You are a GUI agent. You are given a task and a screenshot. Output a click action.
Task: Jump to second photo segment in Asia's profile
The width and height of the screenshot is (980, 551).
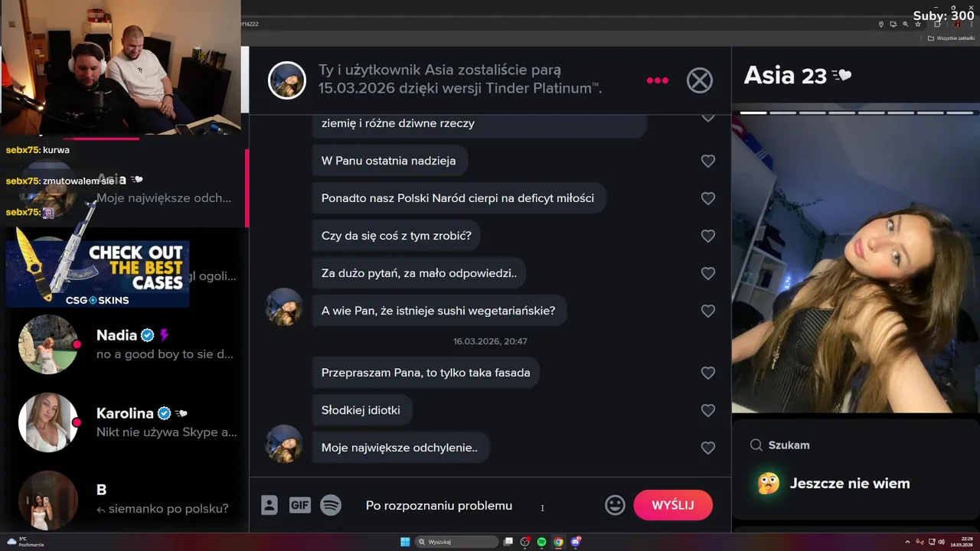(x=782, y=112)
